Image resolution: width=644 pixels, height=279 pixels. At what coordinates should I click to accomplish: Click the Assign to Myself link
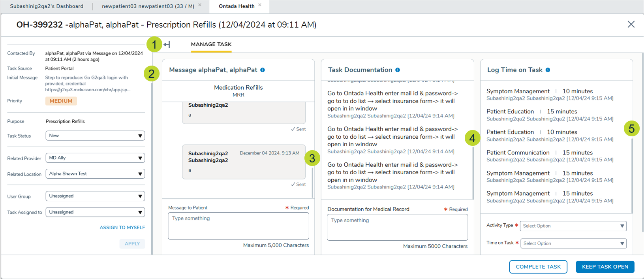122,228
